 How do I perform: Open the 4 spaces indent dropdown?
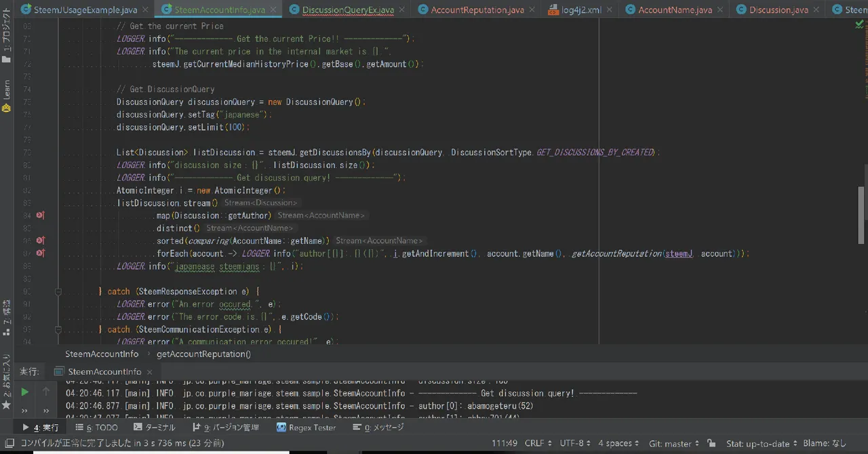(618, 443)
